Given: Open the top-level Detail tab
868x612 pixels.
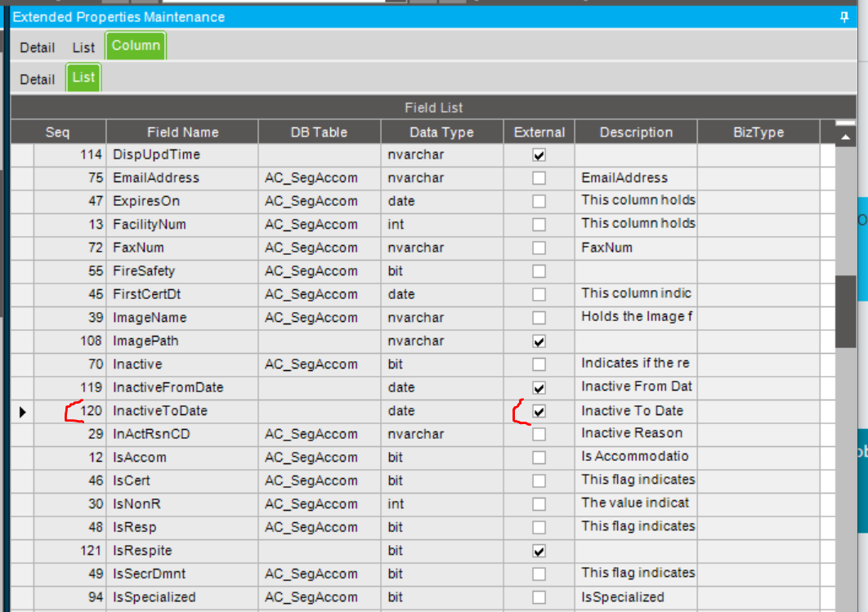Looking at the screenshot, I should [37, 47].
